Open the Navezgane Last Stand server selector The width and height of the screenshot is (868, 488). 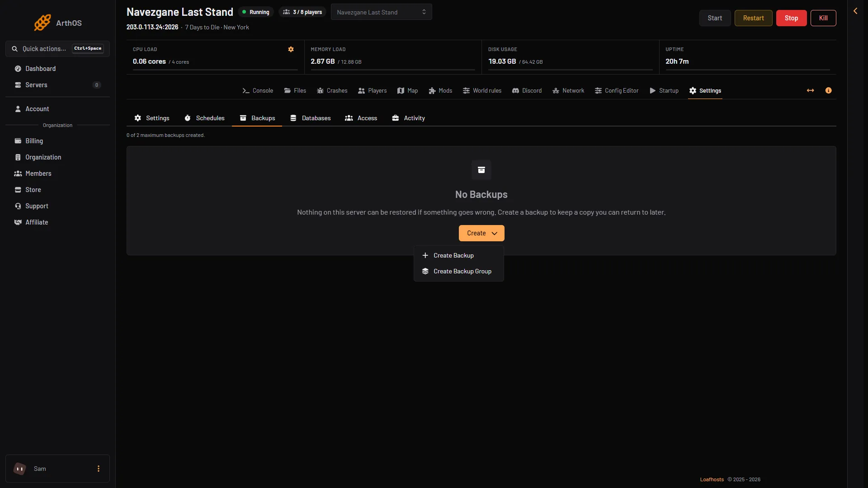(381, 12)
